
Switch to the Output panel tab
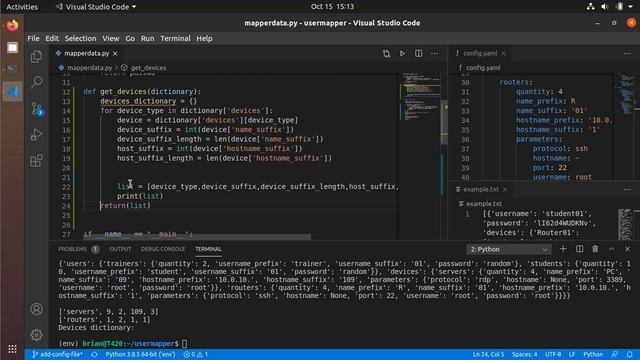click(x=120, y=249)
